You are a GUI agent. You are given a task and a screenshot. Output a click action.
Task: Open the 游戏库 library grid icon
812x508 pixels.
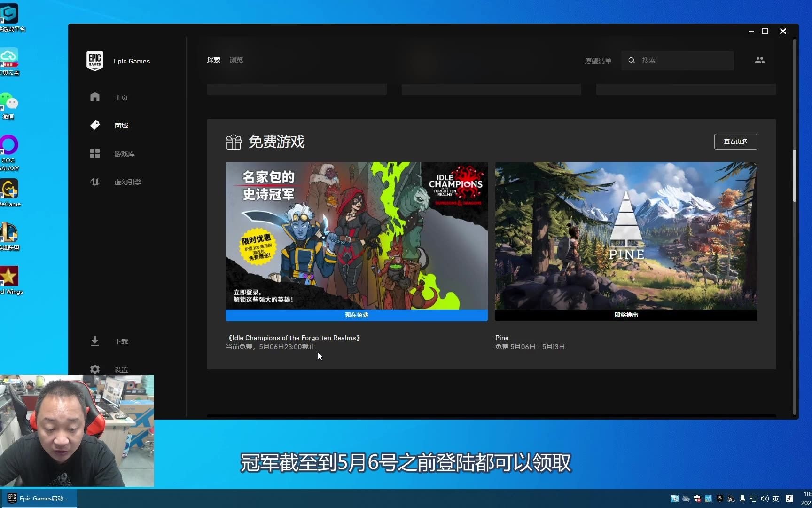coord(95,153)
